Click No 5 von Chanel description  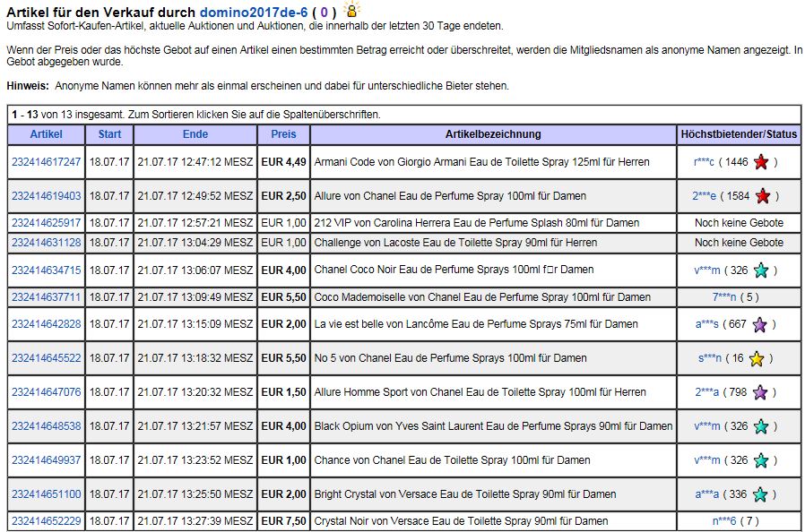tap(450, 358)
